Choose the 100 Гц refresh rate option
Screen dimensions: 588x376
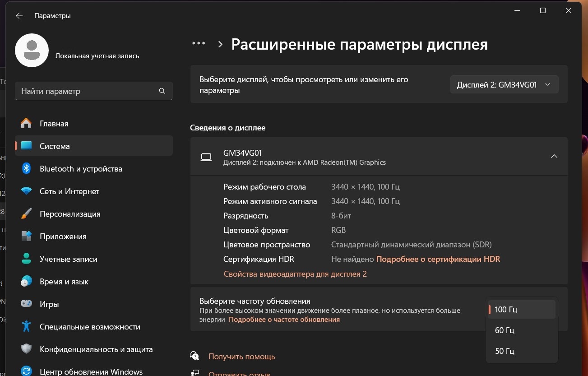506,310
